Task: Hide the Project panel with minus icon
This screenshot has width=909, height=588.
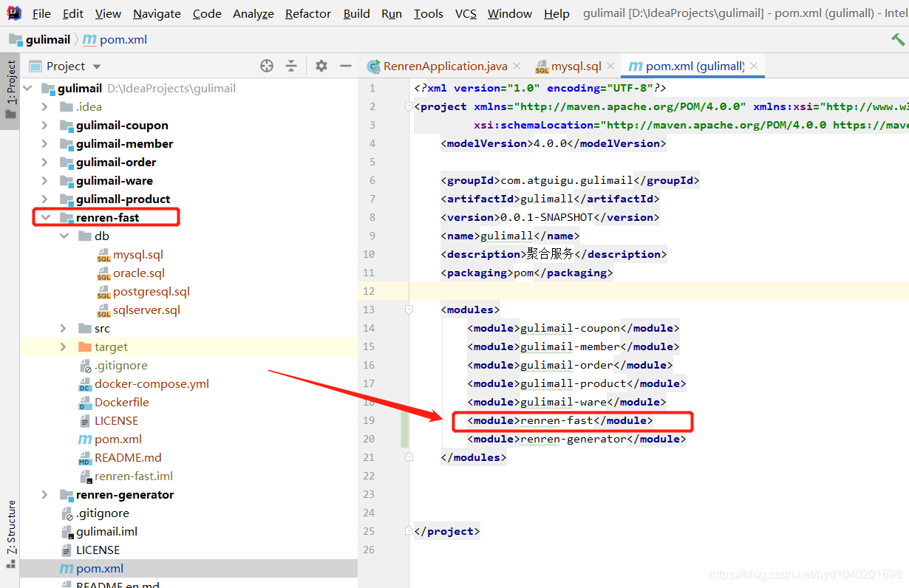Action: coord(345,66)
